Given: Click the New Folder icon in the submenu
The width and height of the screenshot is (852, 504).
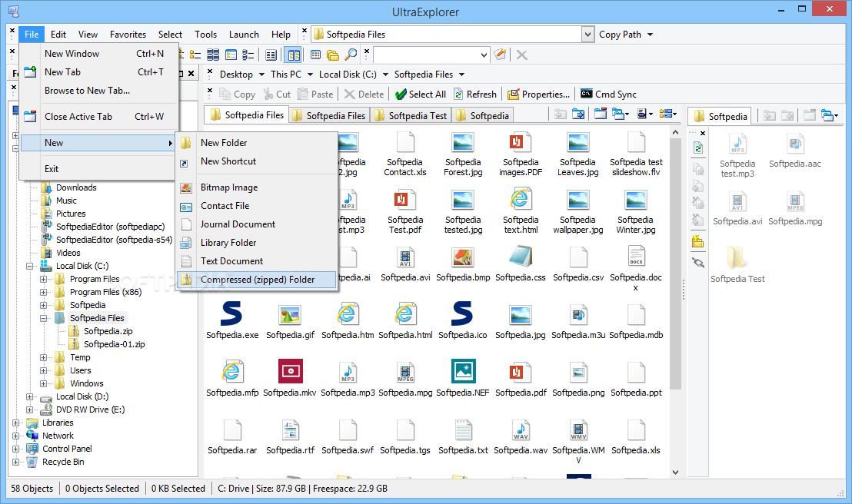Looking at the screenshot, I should pos(186,143).
